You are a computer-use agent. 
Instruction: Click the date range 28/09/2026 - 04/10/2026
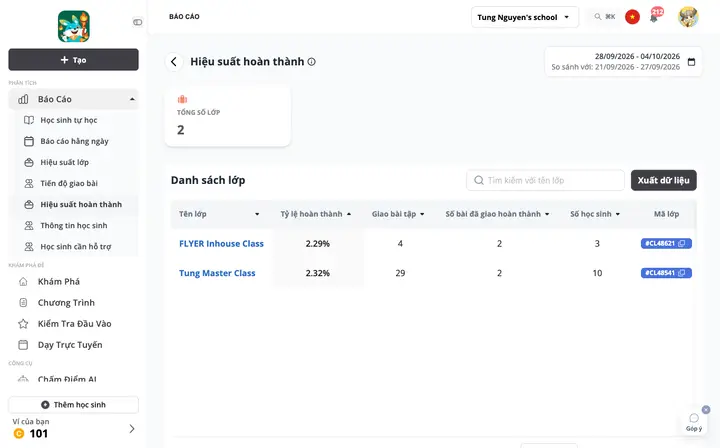pyautogui.click(x=637, y=56)
